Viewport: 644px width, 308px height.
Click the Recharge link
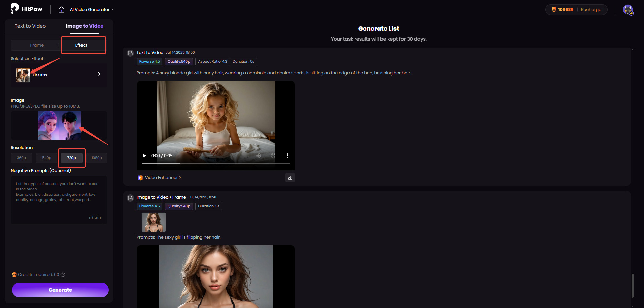click(591, 10)
